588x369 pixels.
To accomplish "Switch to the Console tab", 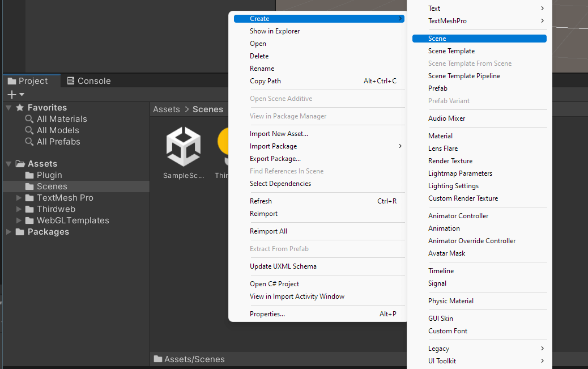I will (89, 81).
